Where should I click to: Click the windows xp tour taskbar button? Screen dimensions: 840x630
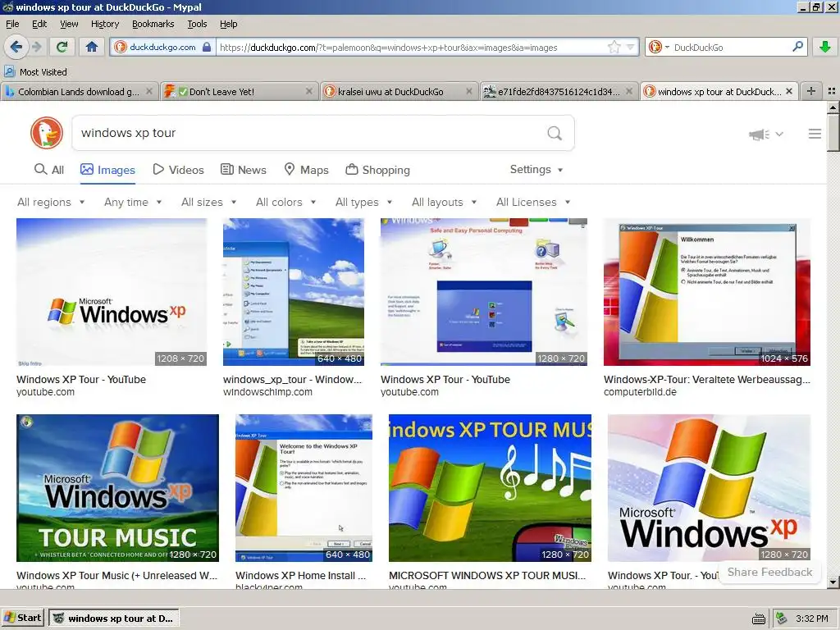[113, 618]
